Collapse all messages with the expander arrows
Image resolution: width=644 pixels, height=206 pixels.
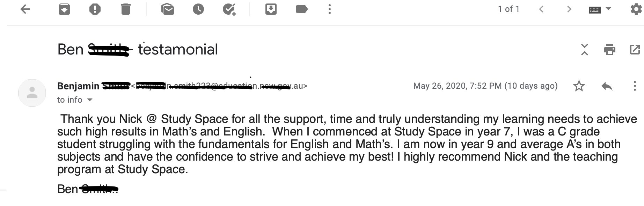(x=585, y=50)
